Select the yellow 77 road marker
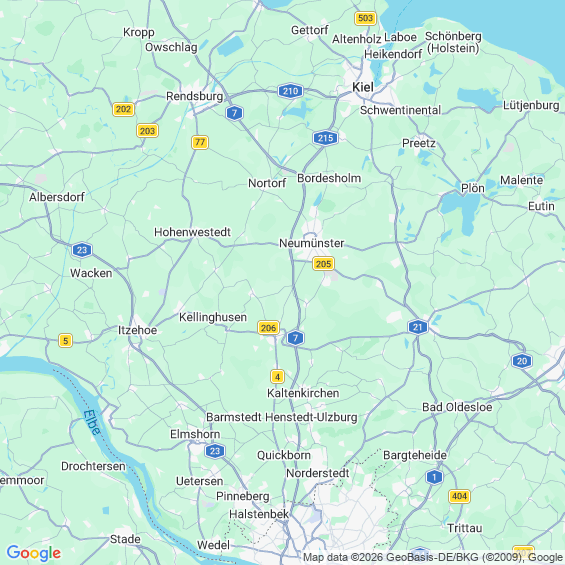The height and width of the screenshot is (565, 565). click(200, 142)
